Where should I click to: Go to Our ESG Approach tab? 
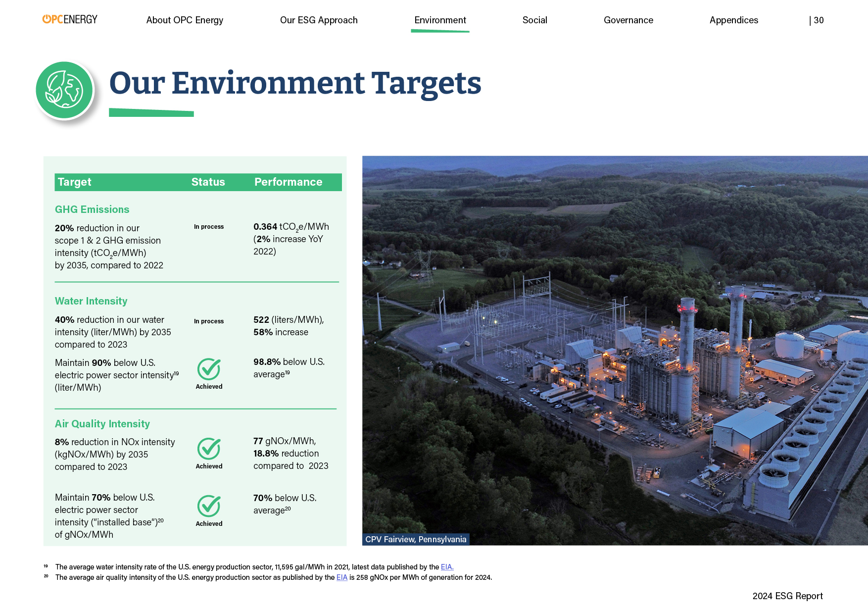[x=319, y=20]
